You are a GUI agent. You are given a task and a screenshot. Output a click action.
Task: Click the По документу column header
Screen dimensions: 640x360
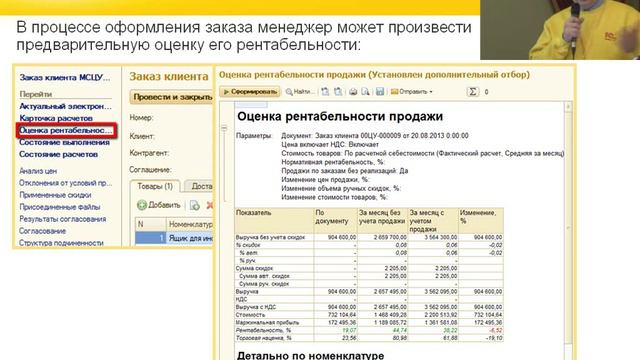(336, 221)
